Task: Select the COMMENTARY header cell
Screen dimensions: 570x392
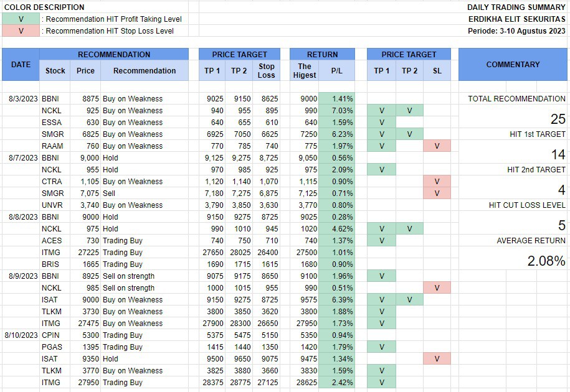Action: [513, 65]
